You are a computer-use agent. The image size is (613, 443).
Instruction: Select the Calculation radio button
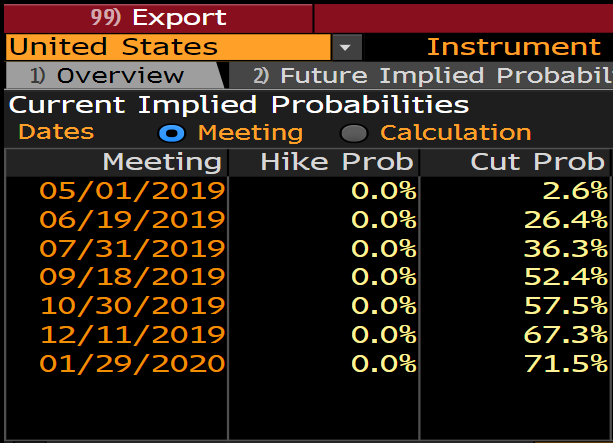click(353, 133)
